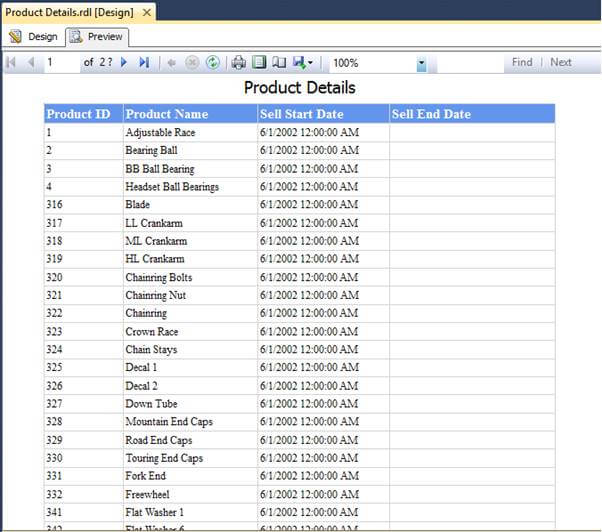The width and height of the screenshot is (602, 532).
Task: Select the Down Tube cell
Action: coord(190,404)
